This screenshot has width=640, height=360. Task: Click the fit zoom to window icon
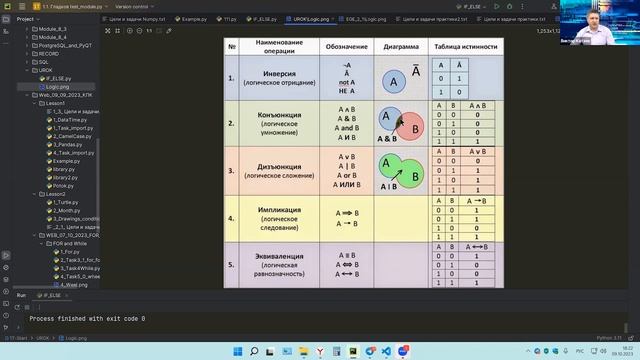[x=159, y=31]
